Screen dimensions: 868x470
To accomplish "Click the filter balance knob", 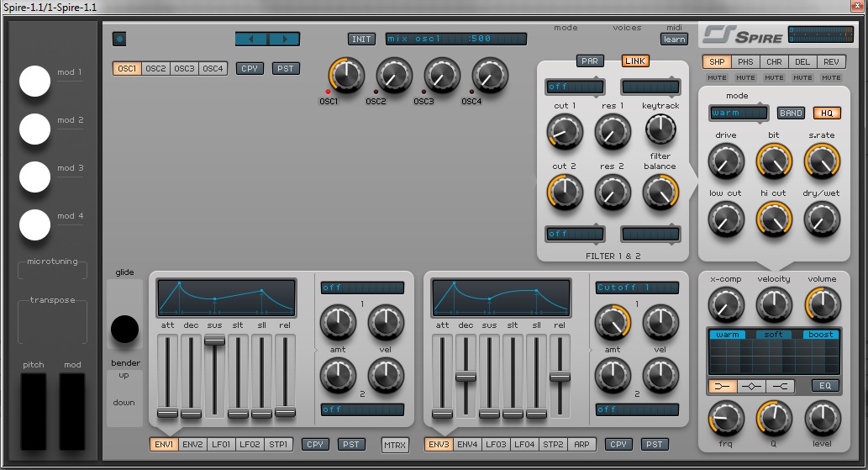I will [x=660, y=192].
